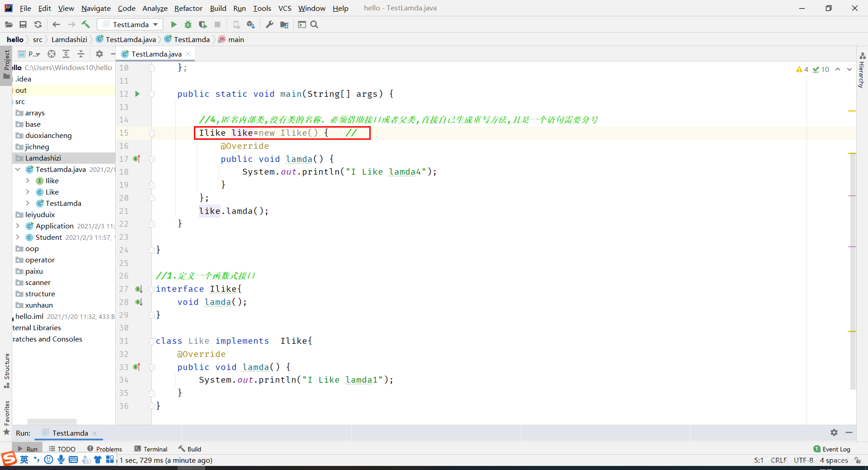868x470 pixels.
Task: Click the UTF-8 encoding in status bar
Action: pyautogui.click(x=803, y=460)
